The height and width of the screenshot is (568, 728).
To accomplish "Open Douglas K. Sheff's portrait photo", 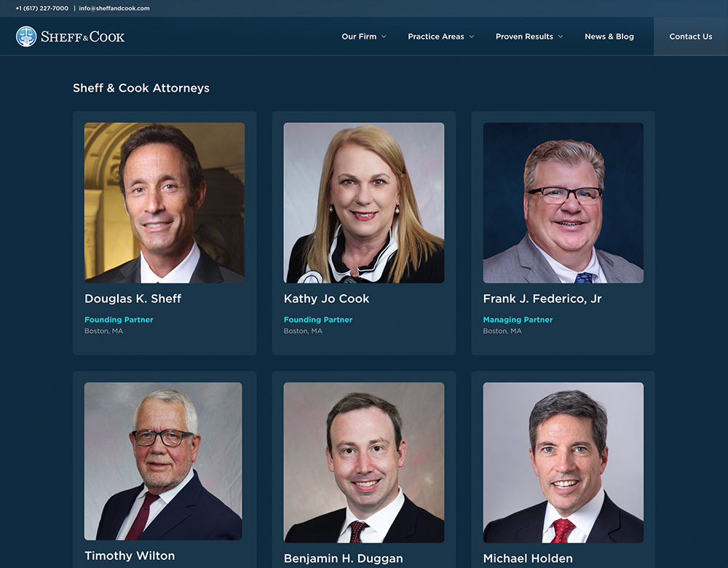I will point(165,202).
